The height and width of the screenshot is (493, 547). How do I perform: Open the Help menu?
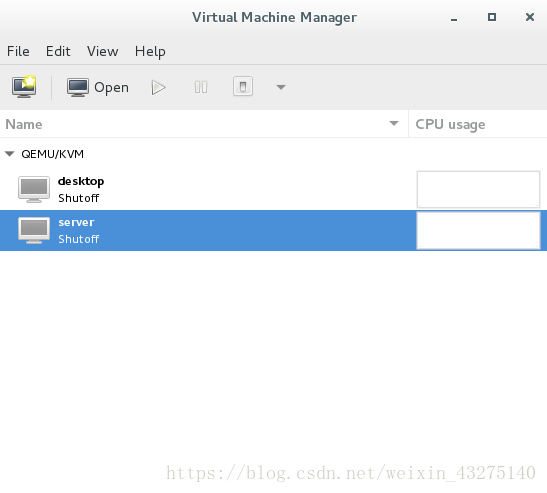point(150,52)
